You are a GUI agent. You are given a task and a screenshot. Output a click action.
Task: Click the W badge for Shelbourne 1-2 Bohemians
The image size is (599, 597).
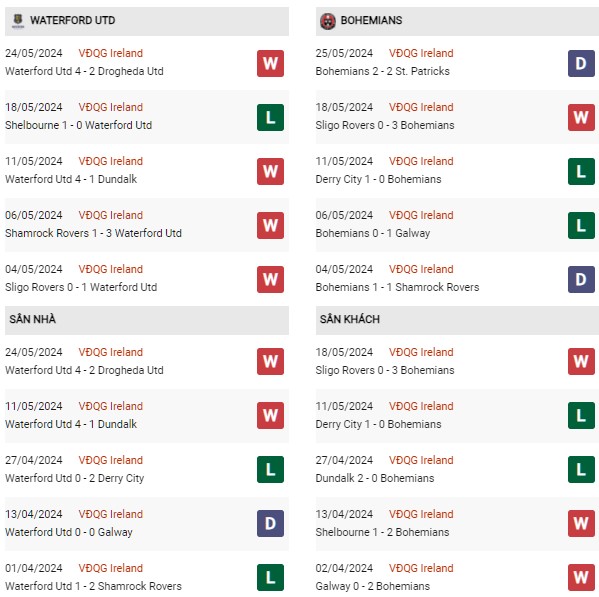(x=581, y=523)
